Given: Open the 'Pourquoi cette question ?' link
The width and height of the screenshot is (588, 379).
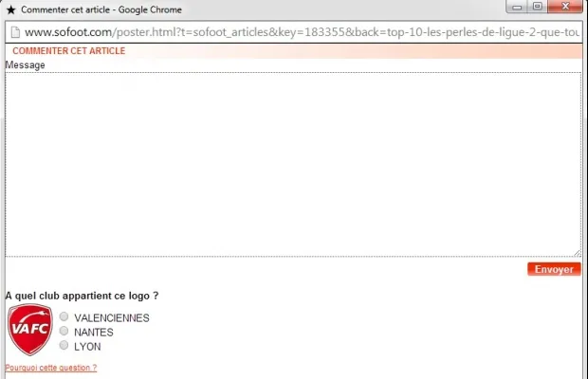Looking at the screenshot, I should (x=50, y=368).
